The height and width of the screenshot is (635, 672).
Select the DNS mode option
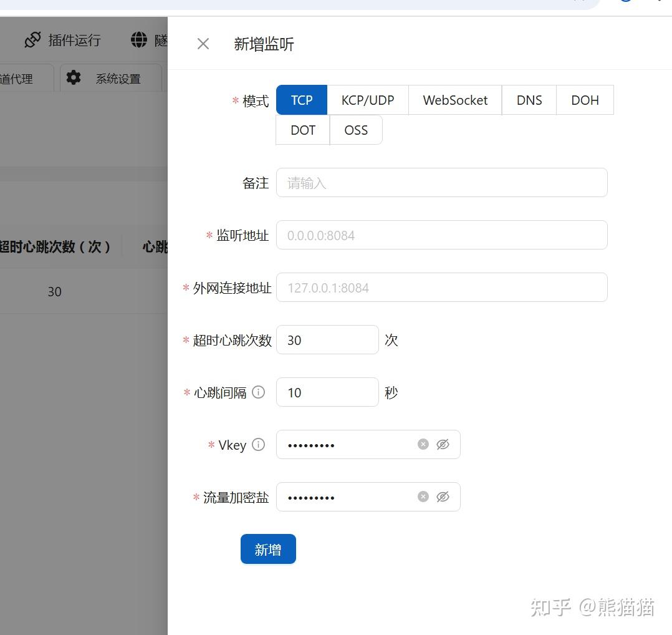point(529,100)
